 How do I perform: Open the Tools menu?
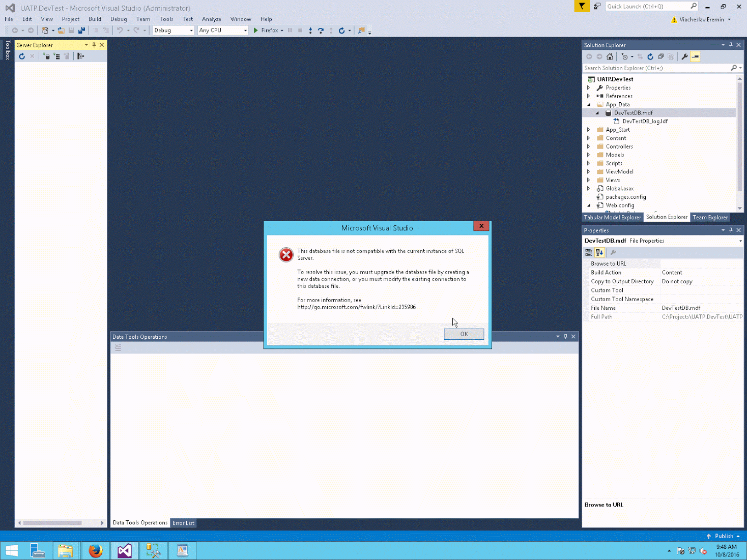click(166, 19)
